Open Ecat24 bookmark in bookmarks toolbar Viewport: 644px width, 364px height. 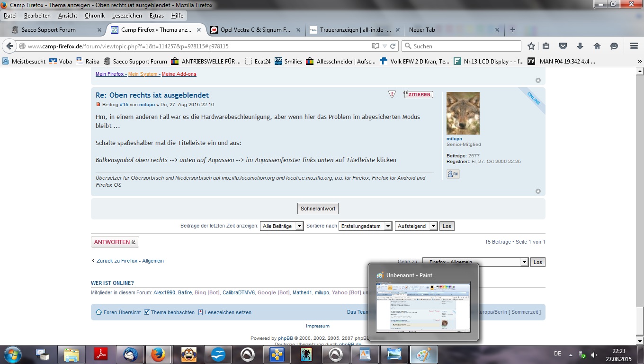[x=258, y=61]
